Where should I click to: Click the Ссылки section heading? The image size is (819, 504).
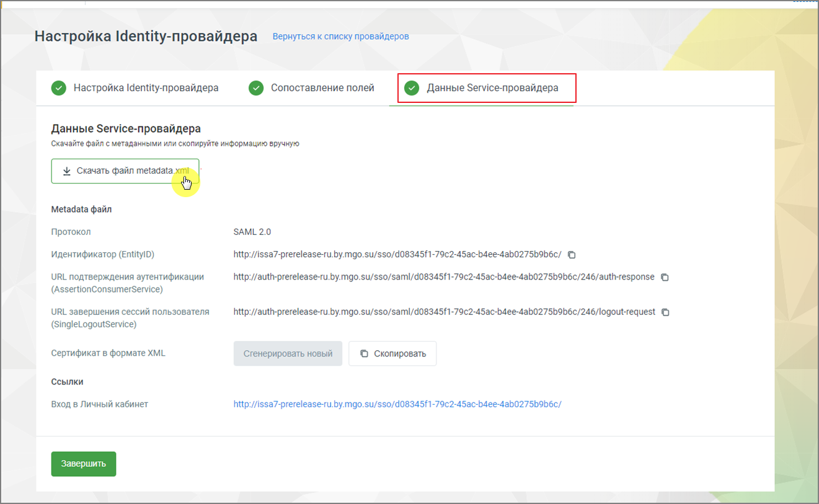(67, 382)
